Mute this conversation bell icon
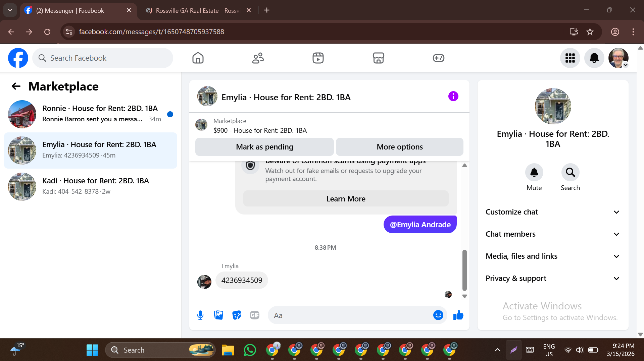Screen dimensions: 644x361 534,172
